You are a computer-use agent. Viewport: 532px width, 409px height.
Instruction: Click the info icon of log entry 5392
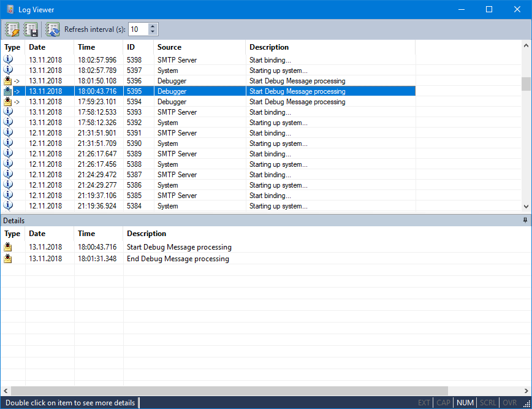coord(8,122)
